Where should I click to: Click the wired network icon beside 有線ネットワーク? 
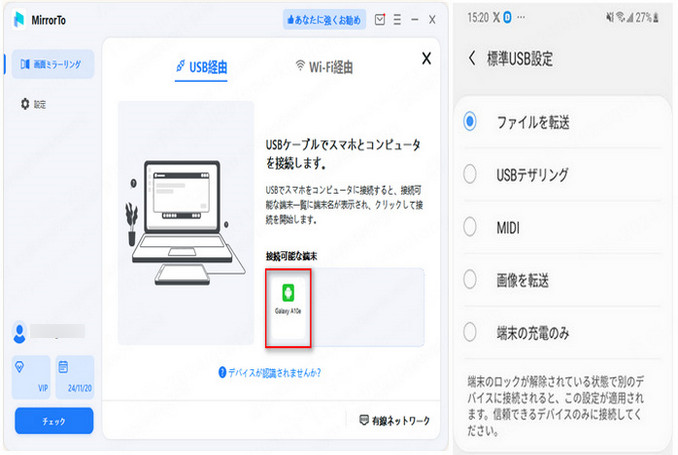[364, 420]
